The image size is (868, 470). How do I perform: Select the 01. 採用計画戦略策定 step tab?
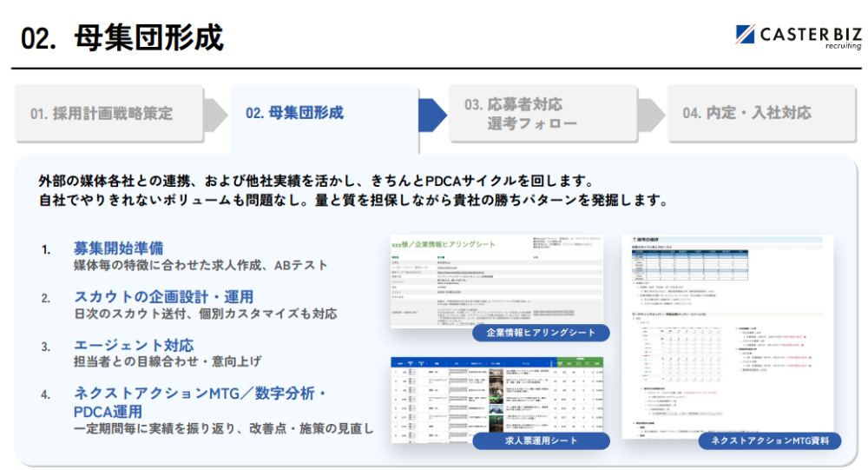click(x=109, y=114)
